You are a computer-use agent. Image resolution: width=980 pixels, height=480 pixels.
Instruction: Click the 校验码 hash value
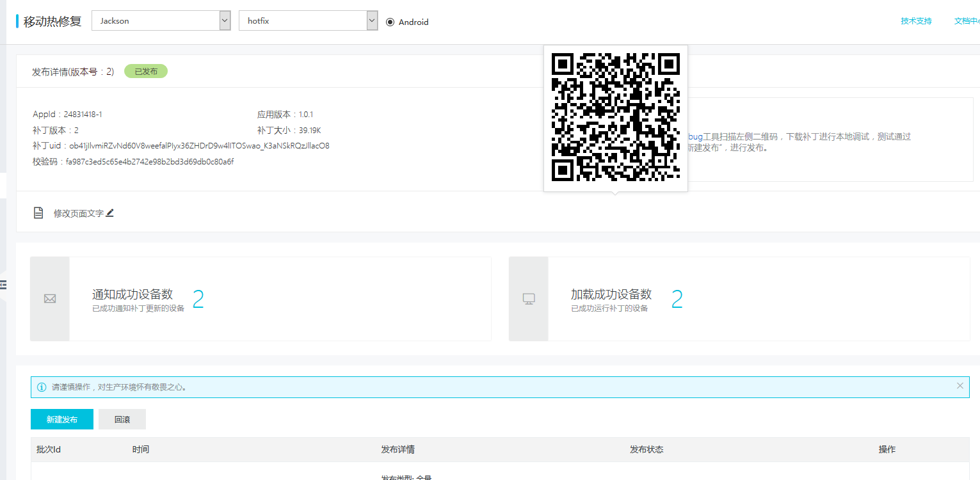pos(150,162)
